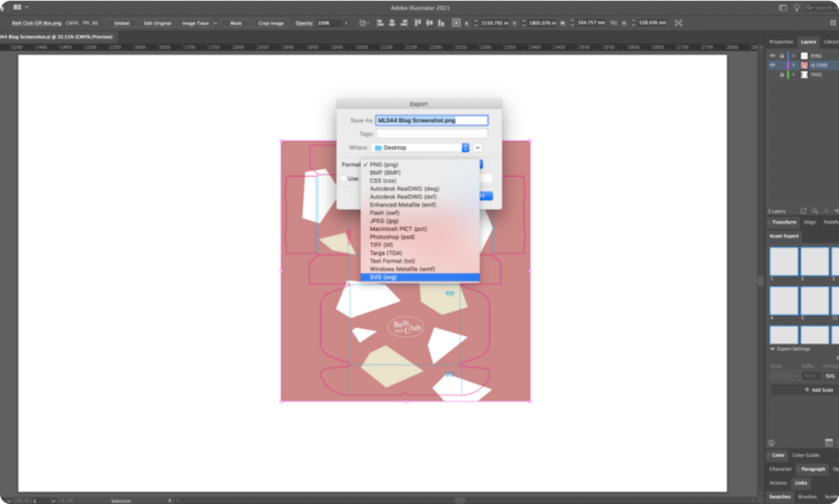Switch to the Properties panel tab

point(780,42)
